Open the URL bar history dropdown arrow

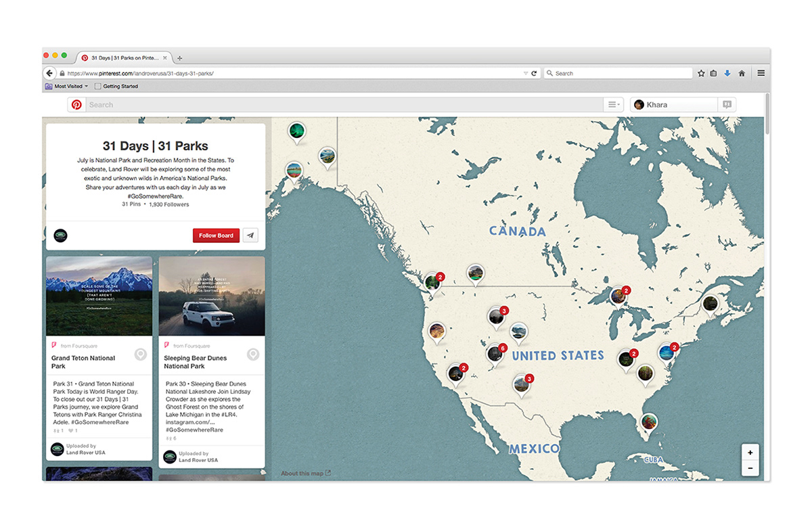point(526,73)
